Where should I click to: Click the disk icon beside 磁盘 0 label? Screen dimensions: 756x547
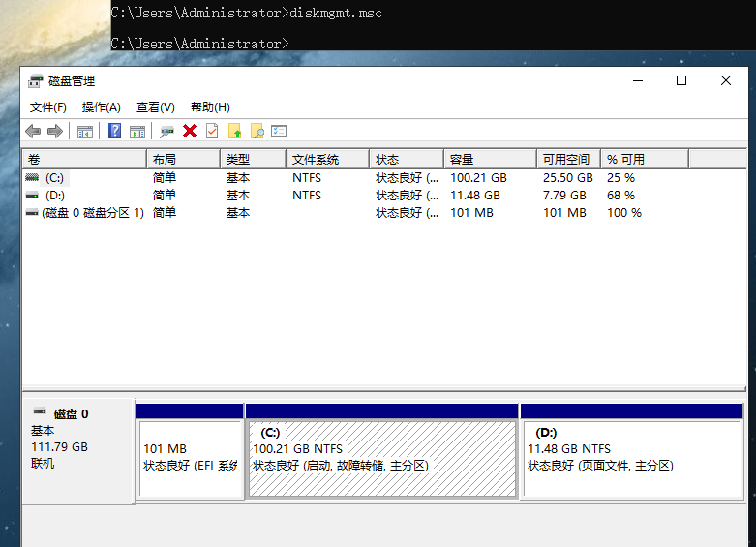click(x=40, y=411)
